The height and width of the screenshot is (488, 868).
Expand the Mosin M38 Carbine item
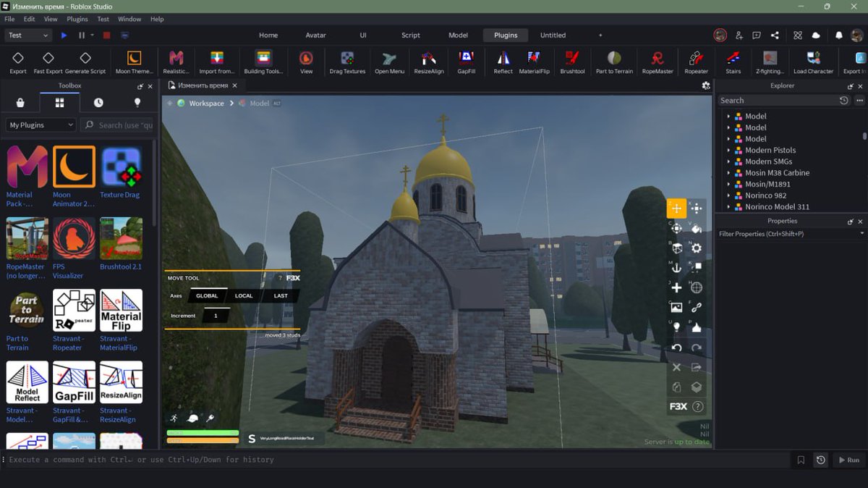[728, 173]
